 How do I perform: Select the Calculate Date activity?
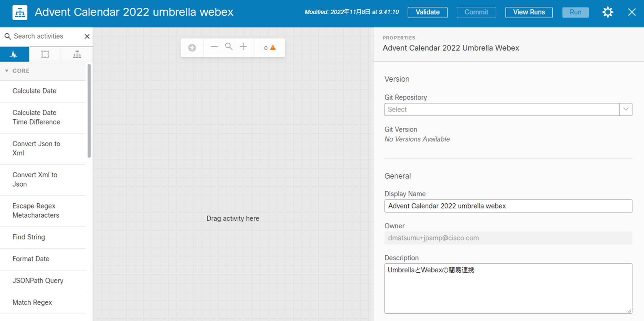(43, 91)
